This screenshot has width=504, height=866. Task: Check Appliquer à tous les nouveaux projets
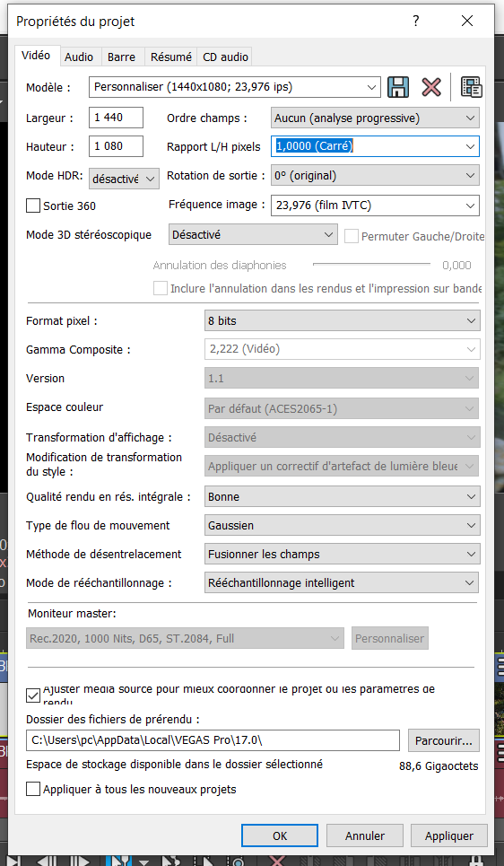tap(33, 789)
